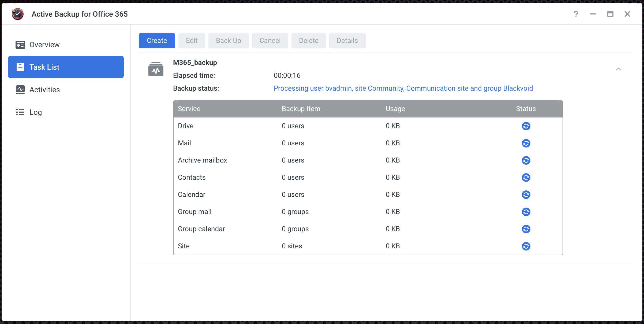Click the Site row sync status icon
Viewport: 644px width, 324px height.
[526, 246]
